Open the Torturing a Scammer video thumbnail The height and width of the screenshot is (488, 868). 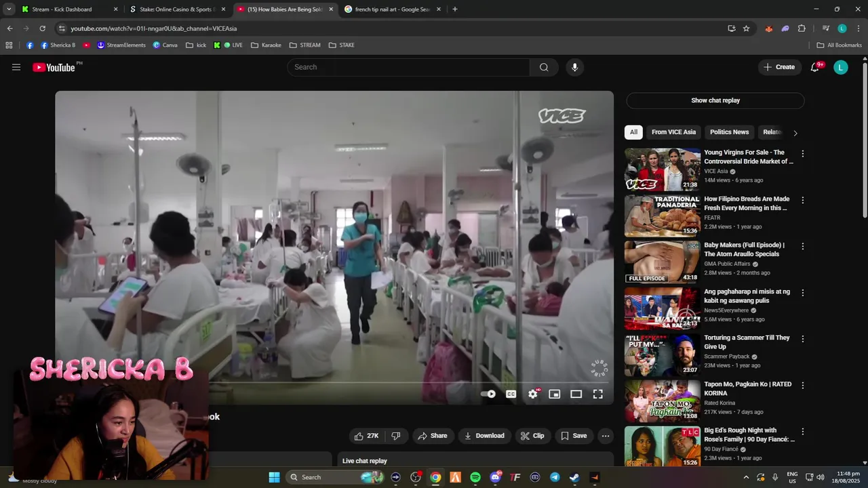(663, 355)
